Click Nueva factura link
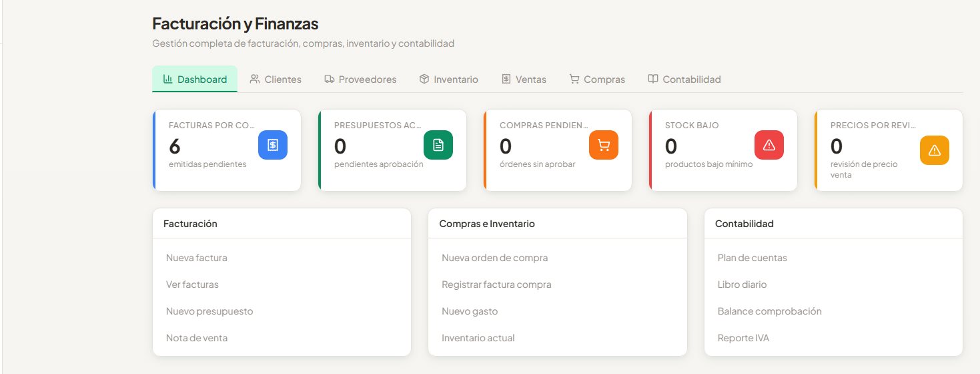 point(197,258)
